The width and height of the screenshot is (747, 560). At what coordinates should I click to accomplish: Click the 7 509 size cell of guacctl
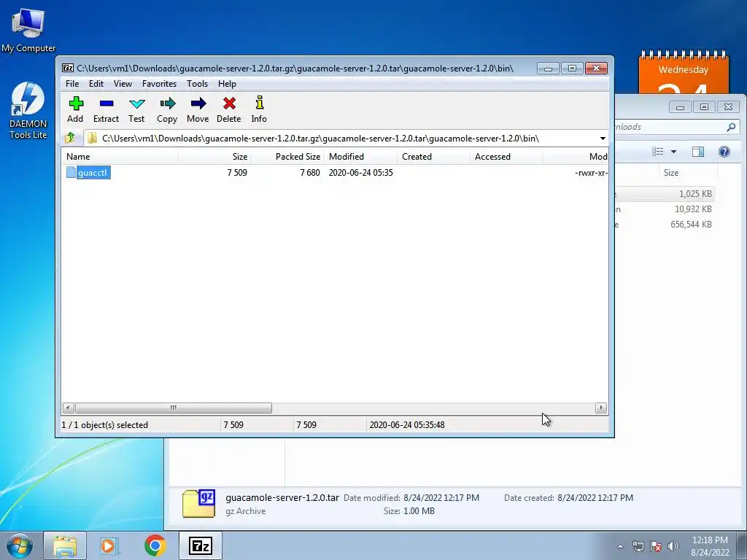(x=237, y=172)
